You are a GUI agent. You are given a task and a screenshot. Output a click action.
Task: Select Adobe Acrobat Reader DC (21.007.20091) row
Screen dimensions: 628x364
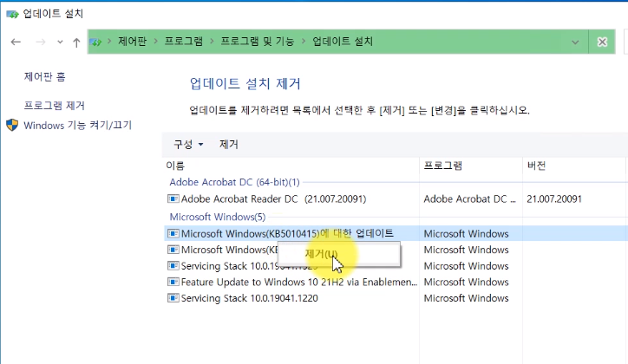tap(396, 198)
